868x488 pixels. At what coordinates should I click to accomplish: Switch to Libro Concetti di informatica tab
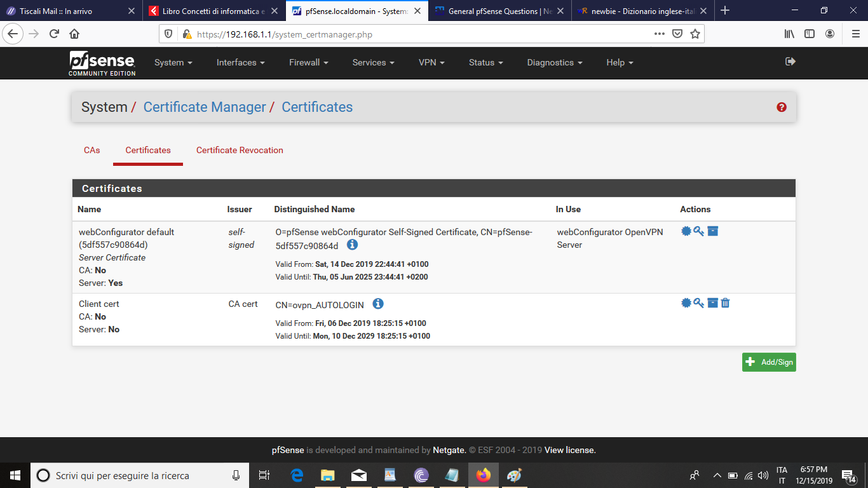pos(214,11)
